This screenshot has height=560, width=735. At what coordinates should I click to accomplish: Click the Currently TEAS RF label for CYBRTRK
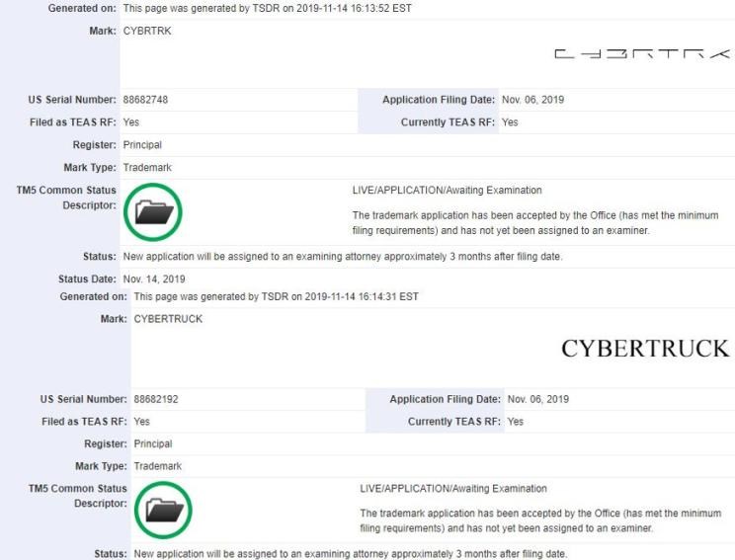pos(448,122)
